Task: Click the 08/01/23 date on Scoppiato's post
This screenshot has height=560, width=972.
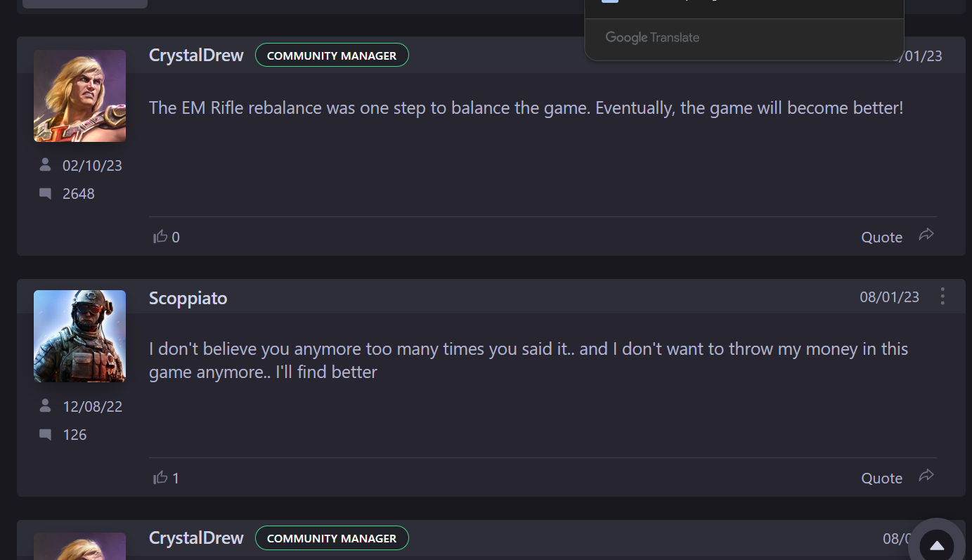Action: [889, 297]
